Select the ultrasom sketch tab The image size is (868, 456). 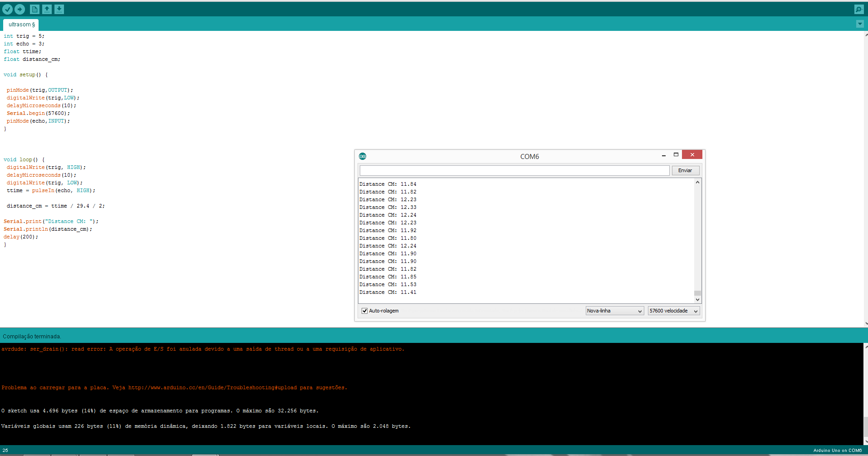[x=21, y=25]
